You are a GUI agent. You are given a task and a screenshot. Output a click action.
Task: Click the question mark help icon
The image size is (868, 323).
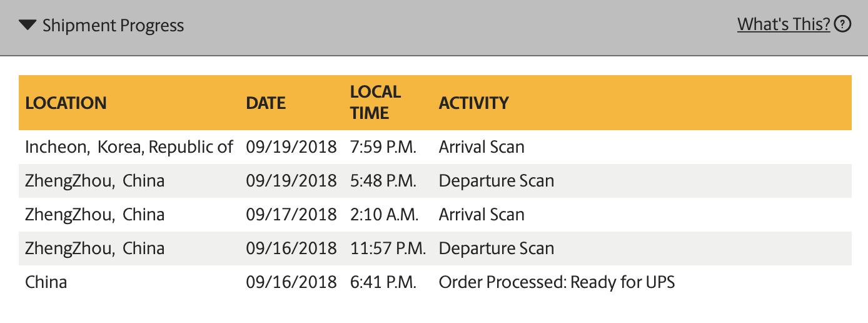[x=843, y=24]
